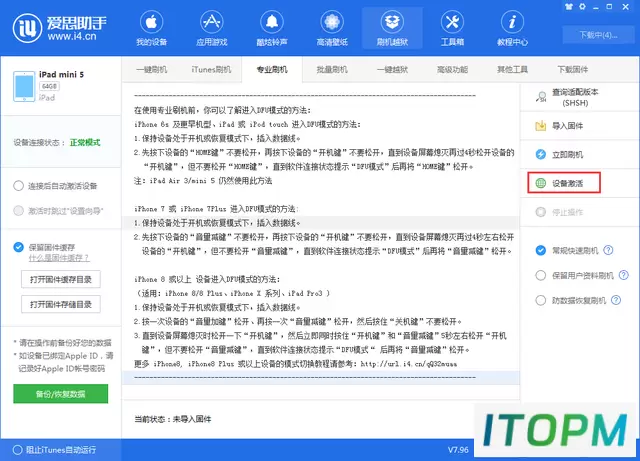Select 保留用户资料刷机 flash mode
640x461 pixels.
540,275
